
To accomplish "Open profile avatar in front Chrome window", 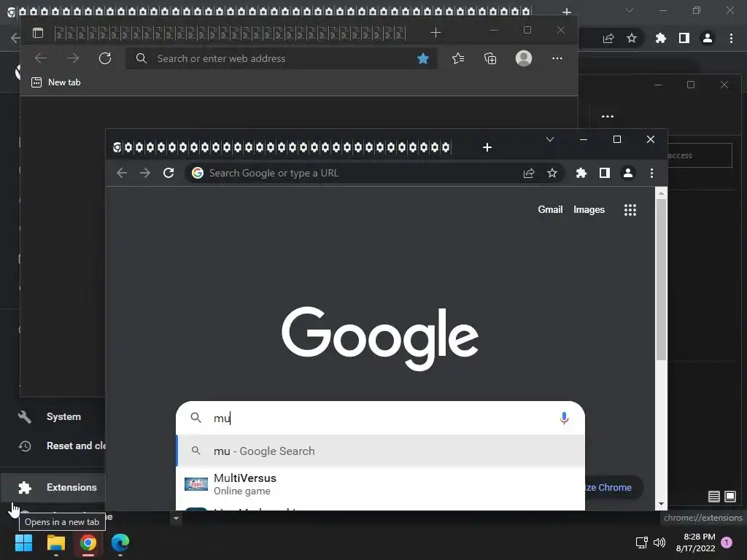I will point(628,174).
